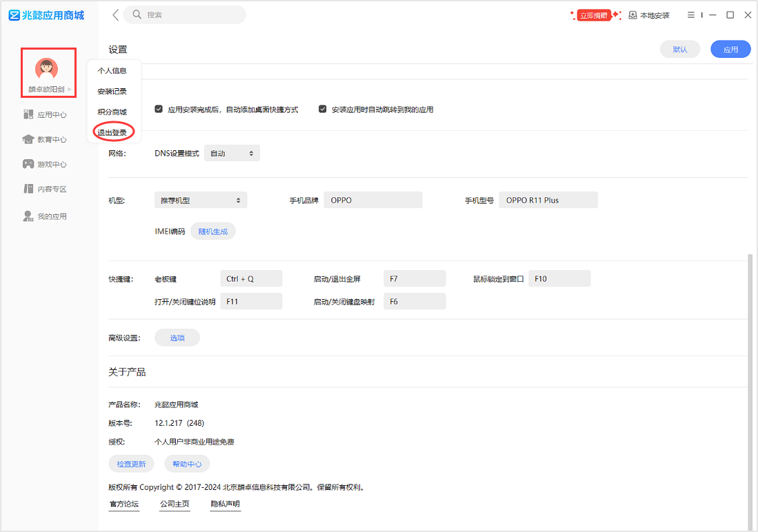Select 退出登录 from user menu
758x532 pixels.
112,132
